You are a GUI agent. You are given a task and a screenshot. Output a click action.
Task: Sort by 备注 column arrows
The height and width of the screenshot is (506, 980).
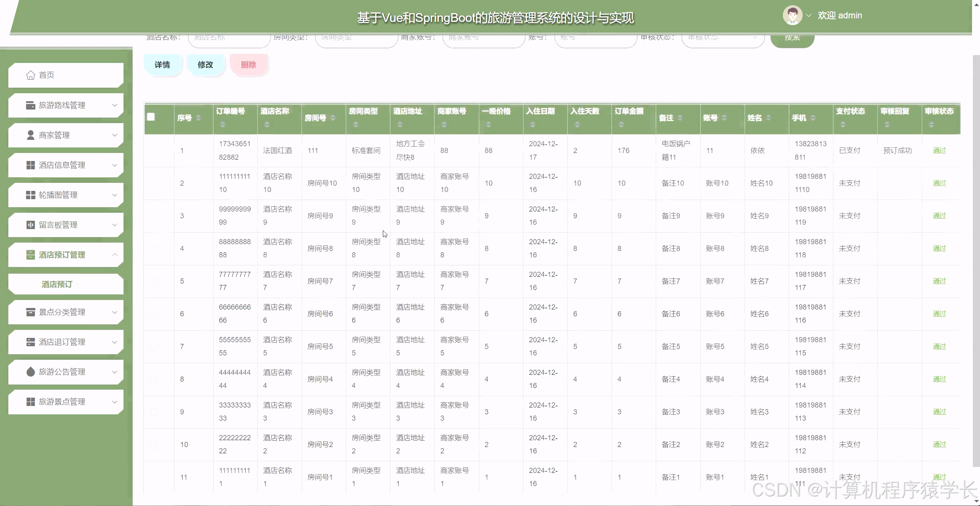[x=680, y=118]
